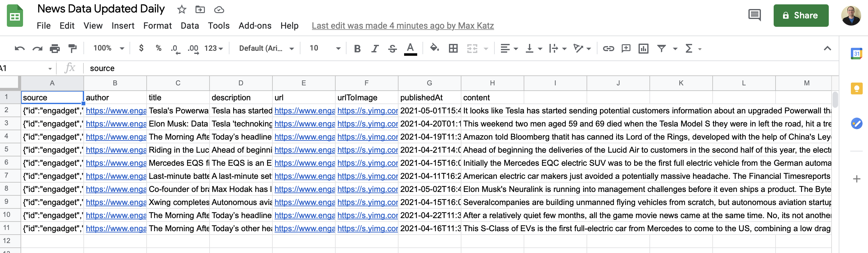The width and height of the screenshot is (868, 253).
Task: Click the paint format roller icon
Action: [73, 49]
